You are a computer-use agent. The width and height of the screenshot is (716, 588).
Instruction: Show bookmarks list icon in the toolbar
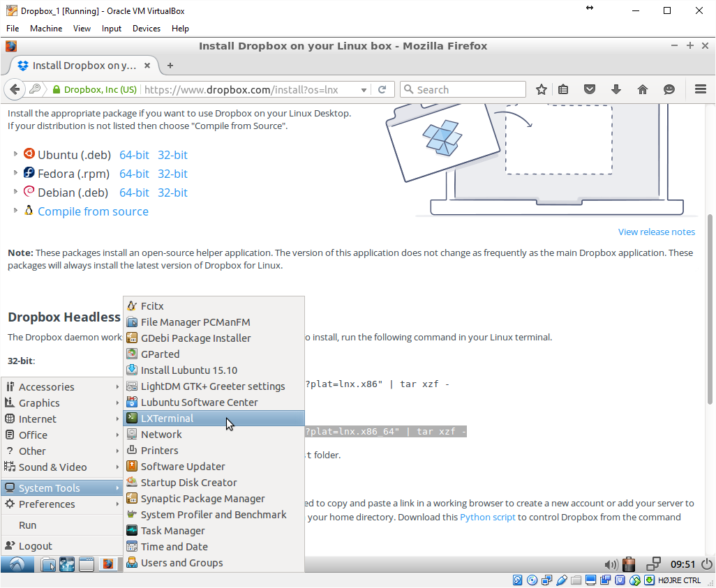tap(563, 89)
